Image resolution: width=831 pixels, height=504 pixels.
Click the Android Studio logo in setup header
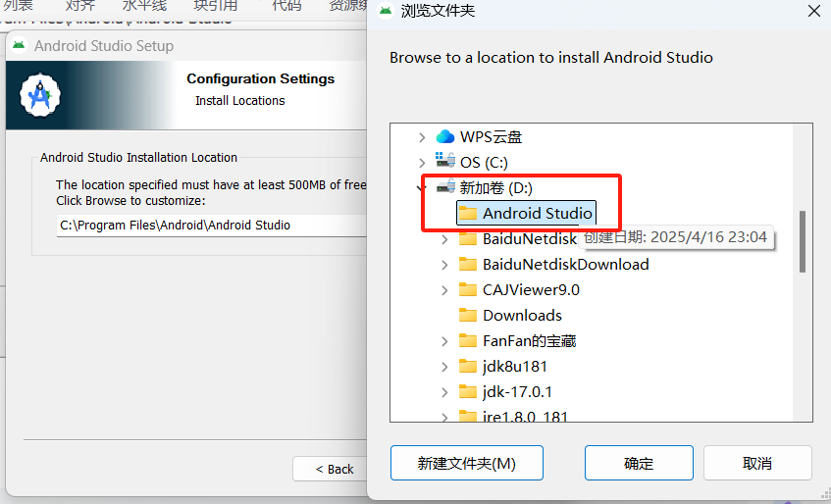[x=40, y=95]
